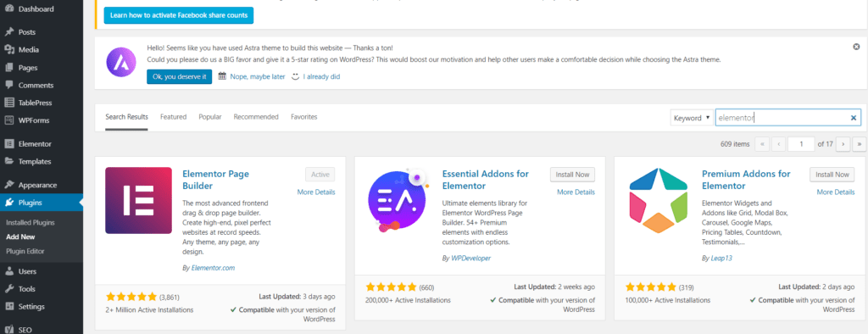This screenshot has width=868, height=334.
Task: Click the Essential Addons star rating
Action: click(391, 287)
